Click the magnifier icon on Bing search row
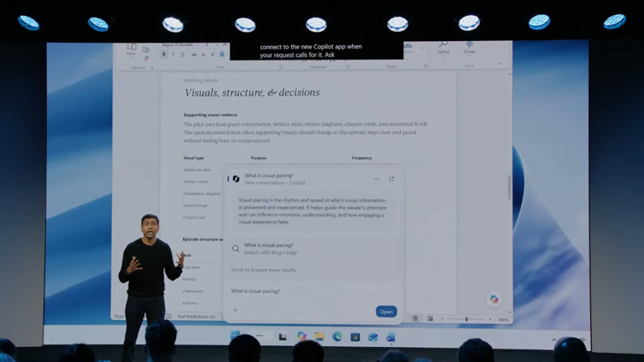 pyautogui.click(x=236, y=249)
